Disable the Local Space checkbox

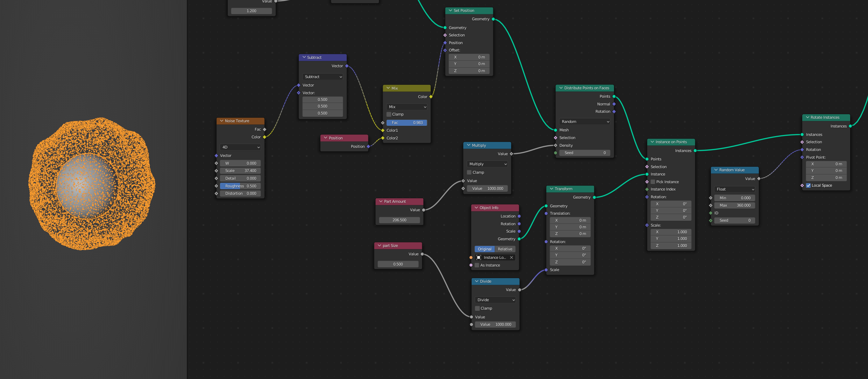809,185
